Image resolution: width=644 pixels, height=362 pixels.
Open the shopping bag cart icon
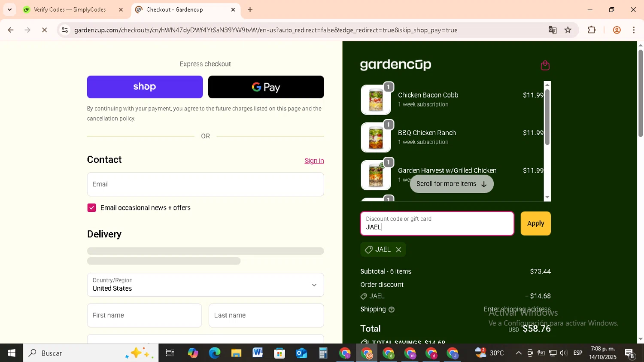[x=545, y=65]
